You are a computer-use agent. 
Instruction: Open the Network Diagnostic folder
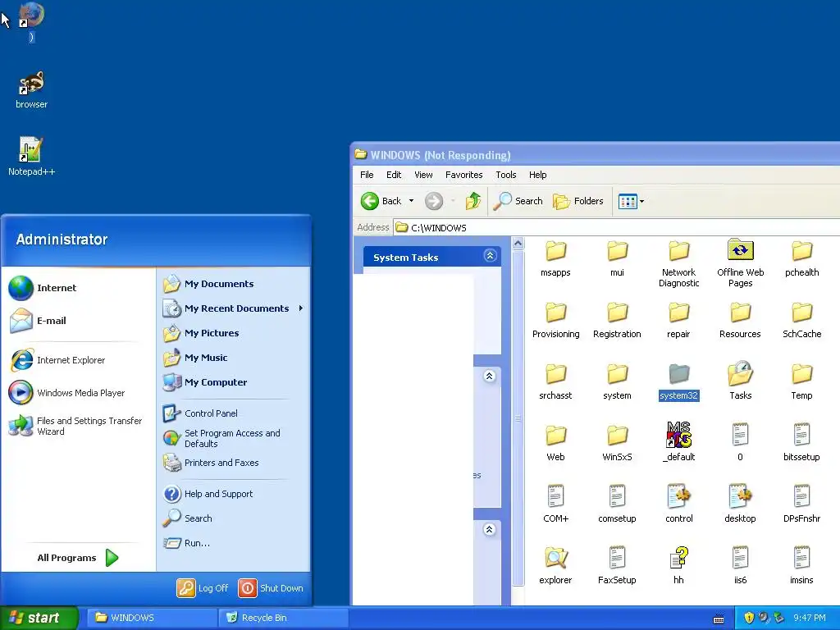coord(678,263)
